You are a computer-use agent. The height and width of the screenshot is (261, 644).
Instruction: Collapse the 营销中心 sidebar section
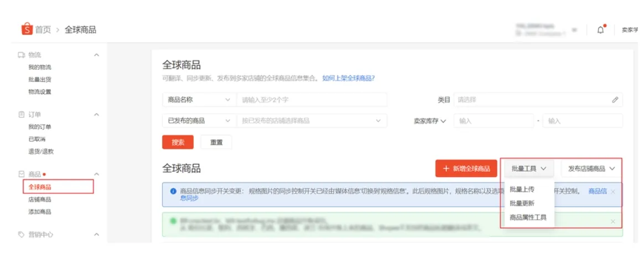(96, 234)
